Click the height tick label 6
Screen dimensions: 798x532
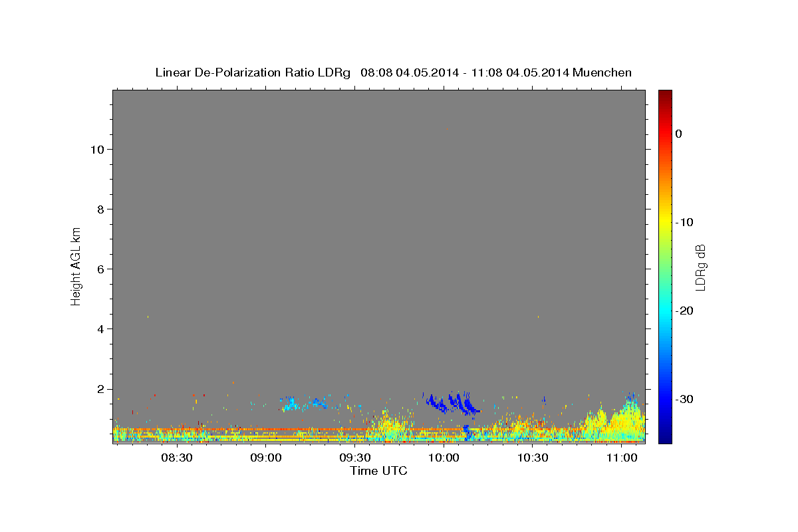pos(100,269)
